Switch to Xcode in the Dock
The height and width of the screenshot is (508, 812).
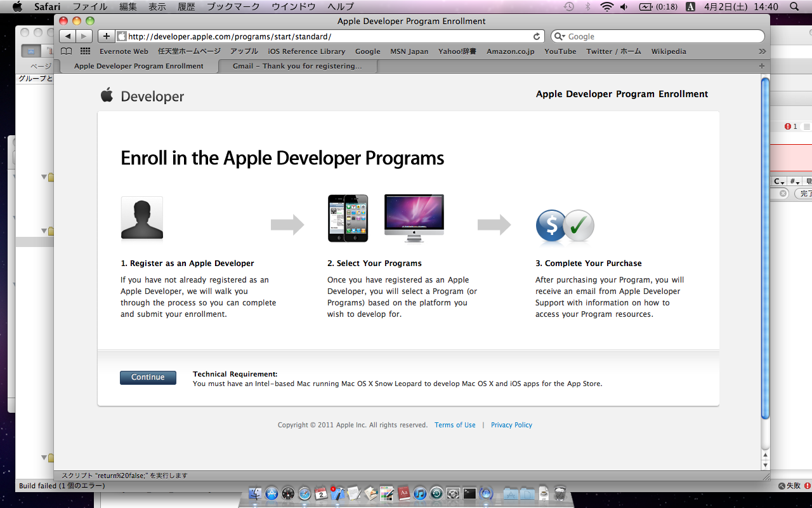[x=337, y=493]
